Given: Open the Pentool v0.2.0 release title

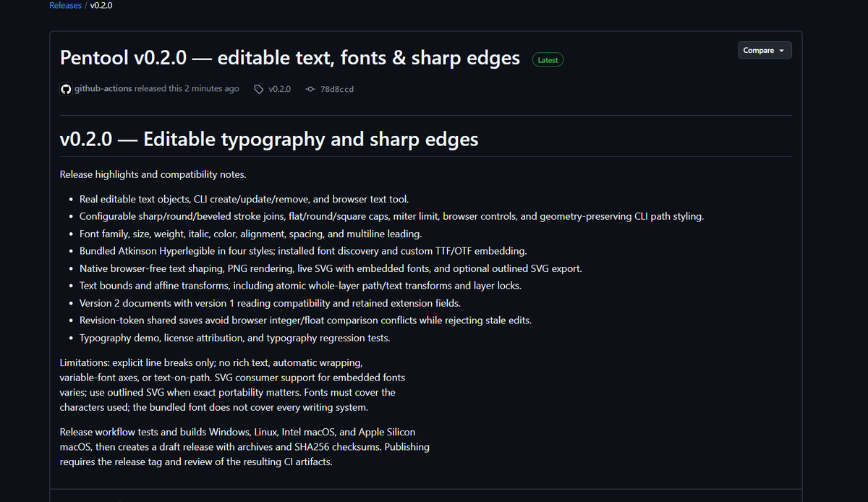Looking at the screenshot, I should point(290,58).
